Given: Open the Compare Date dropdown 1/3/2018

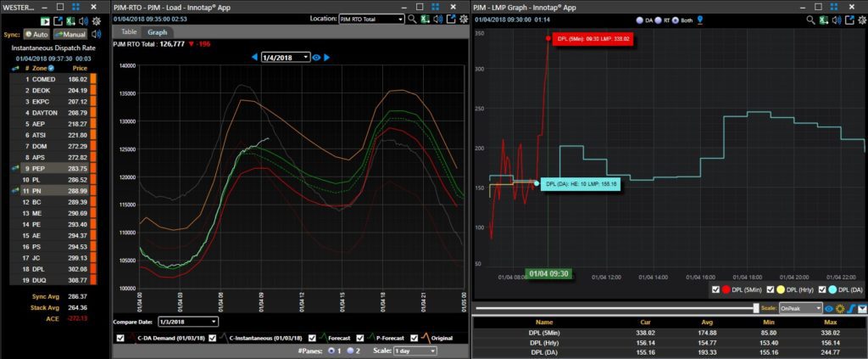Looking at the screenshot, I should [187, 322].
